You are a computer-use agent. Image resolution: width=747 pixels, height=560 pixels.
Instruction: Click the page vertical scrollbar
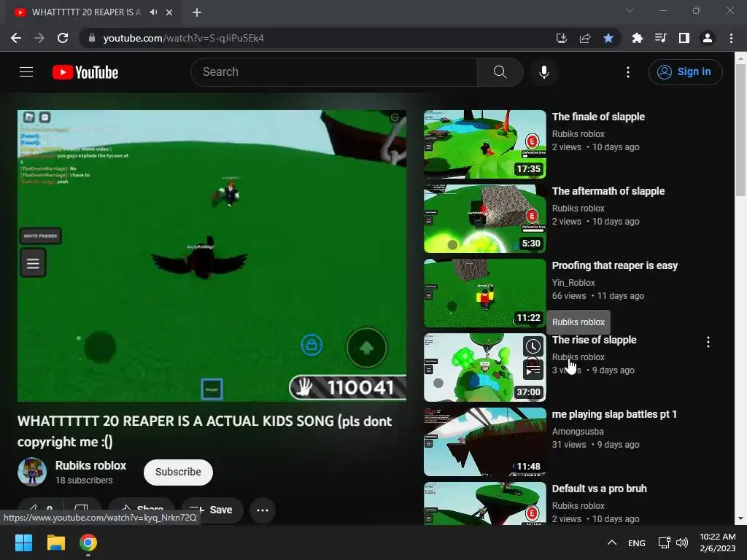[x=740, y=130]
